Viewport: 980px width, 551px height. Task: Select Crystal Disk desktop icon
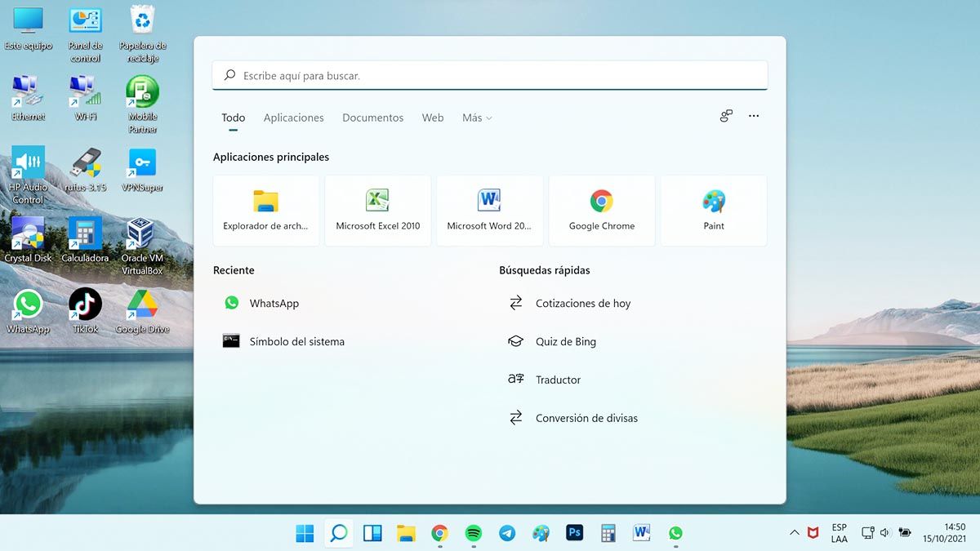click(28, 240)
